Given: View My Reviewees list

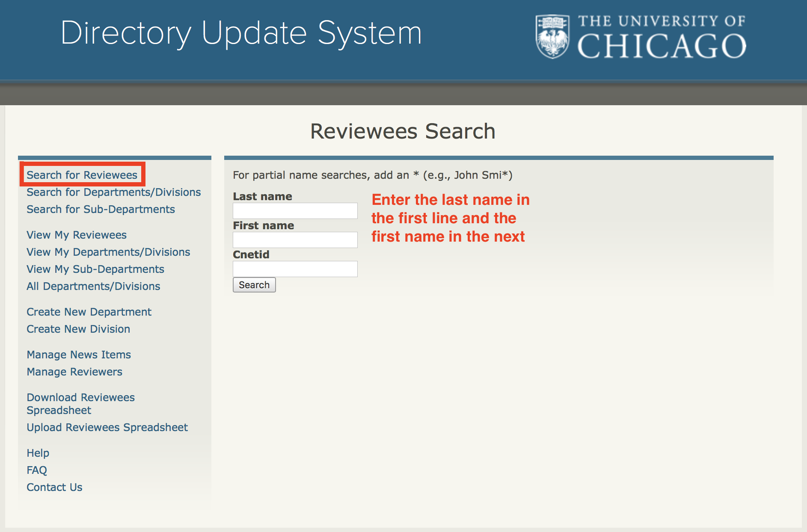Looking at the screenshot, I should [x=76, y=235].
